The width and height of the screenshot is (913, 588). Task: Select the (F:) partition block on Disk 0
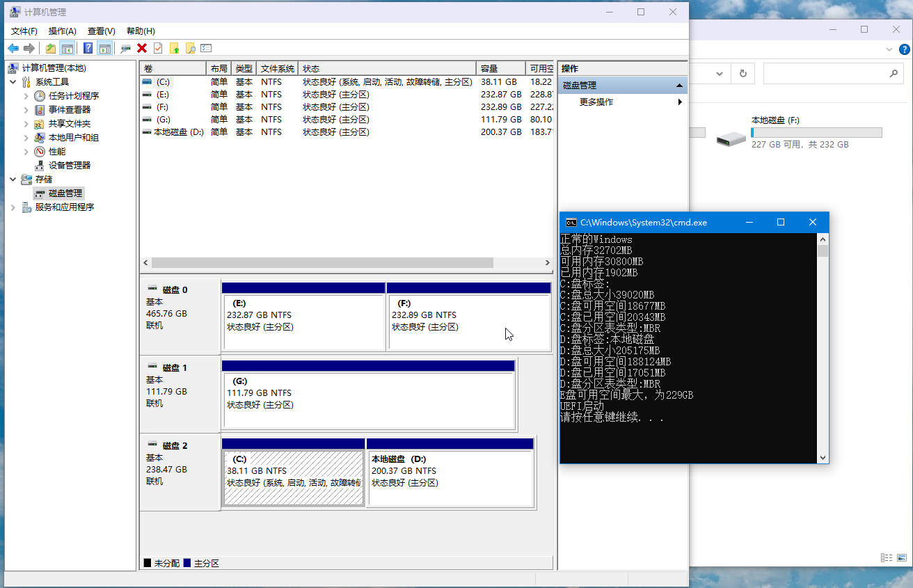(x=468, y=316)
